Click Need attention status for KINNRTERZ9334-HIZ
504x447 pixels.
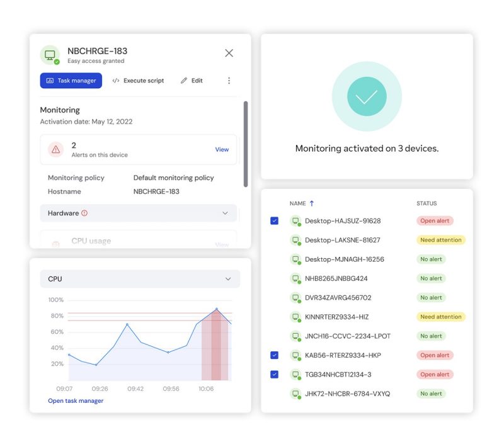440,317
